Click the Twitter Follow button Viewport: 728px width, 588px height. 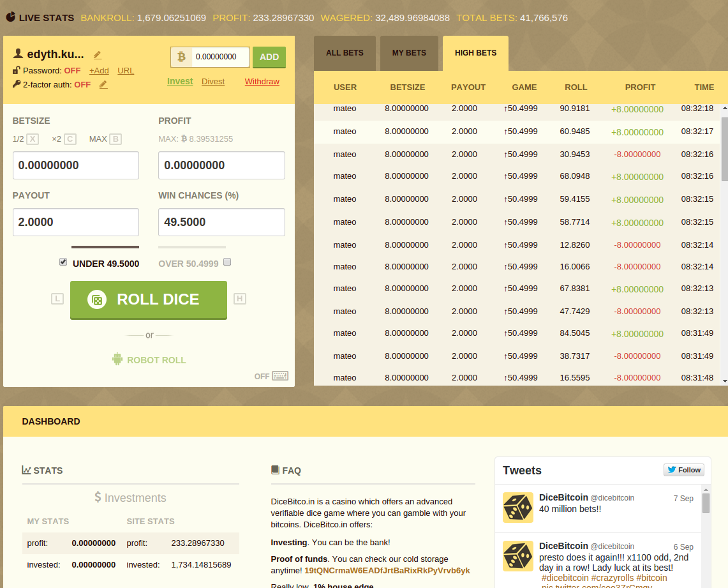tap(684, 470)
